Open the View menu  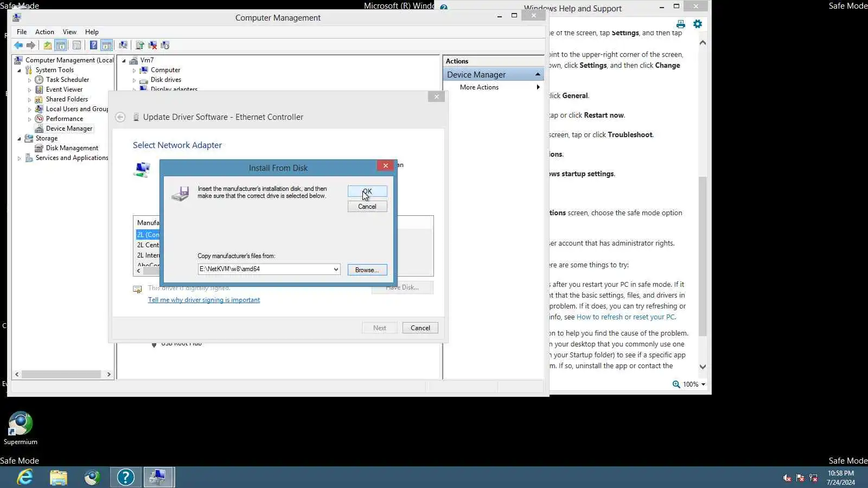69,32
